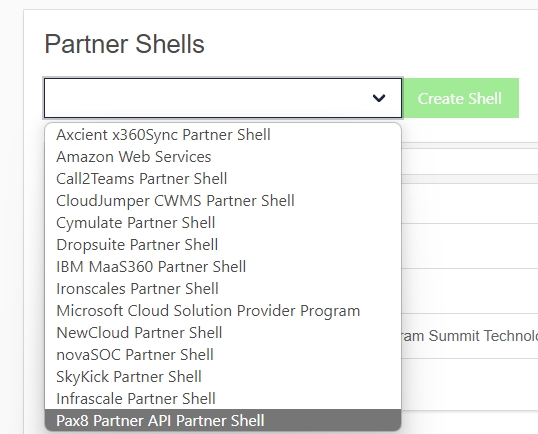
Task: Click the dropdown chevron arrow icon
Action: (379, 98)
